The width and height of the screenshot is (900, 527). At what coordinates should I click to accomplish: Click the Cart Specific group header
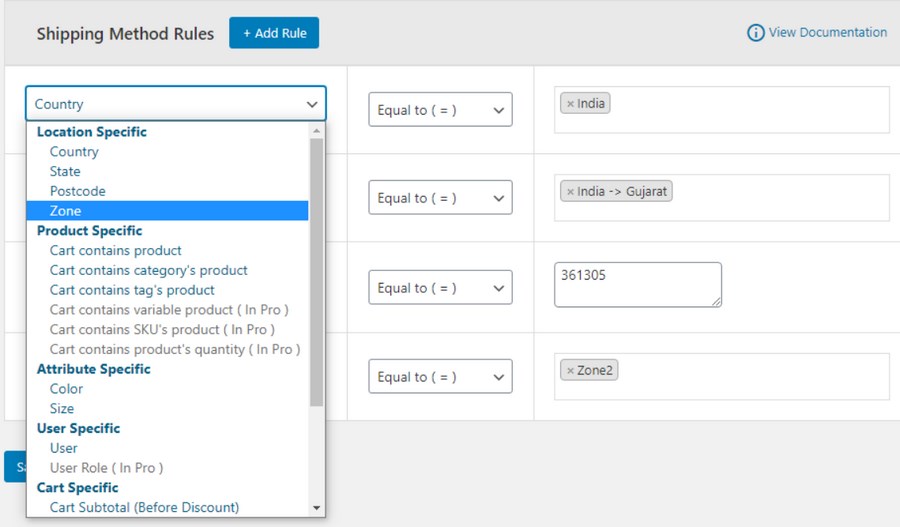pos(77,487)
